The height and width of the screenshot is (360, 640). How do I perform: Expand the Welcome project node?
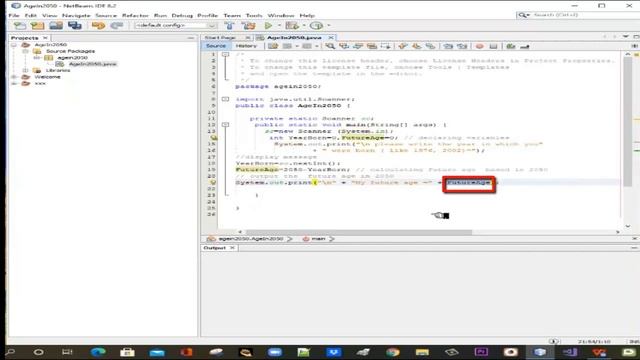[x=14, y=77]
